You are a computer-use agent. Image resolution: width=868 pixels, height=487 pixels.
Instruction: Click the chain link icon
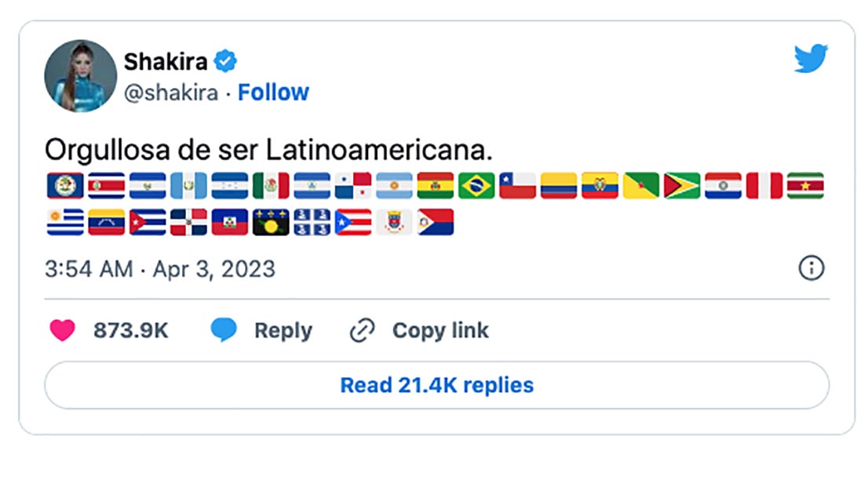click(x=362, y=331)
